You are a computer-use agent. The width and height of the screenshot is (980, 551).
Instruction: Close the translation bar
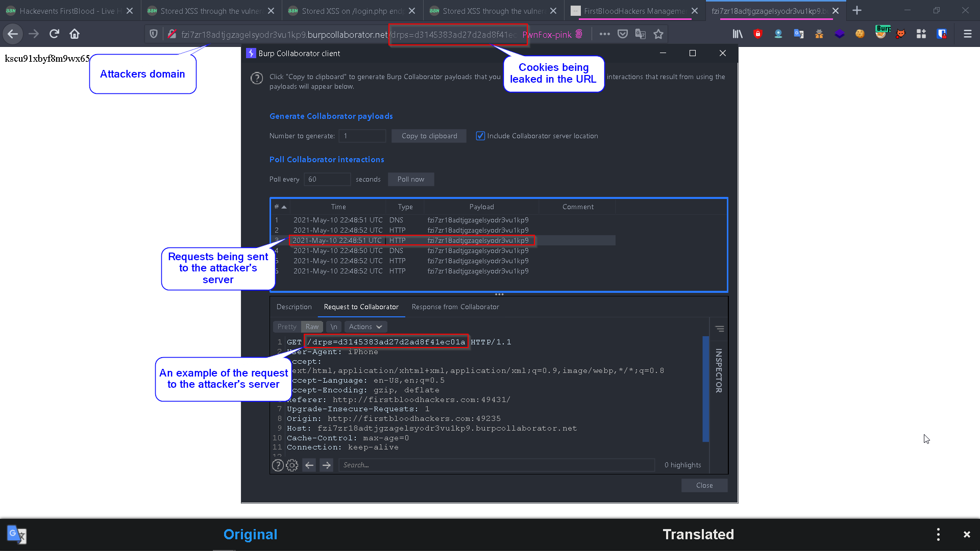967,535
